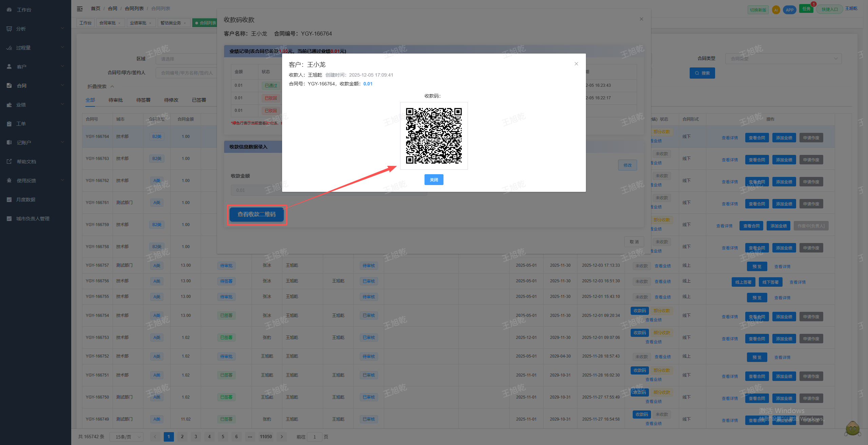The width and height of the screenshot is (868, 445).
Task: Click the 搜索 button
Action: 702,73
